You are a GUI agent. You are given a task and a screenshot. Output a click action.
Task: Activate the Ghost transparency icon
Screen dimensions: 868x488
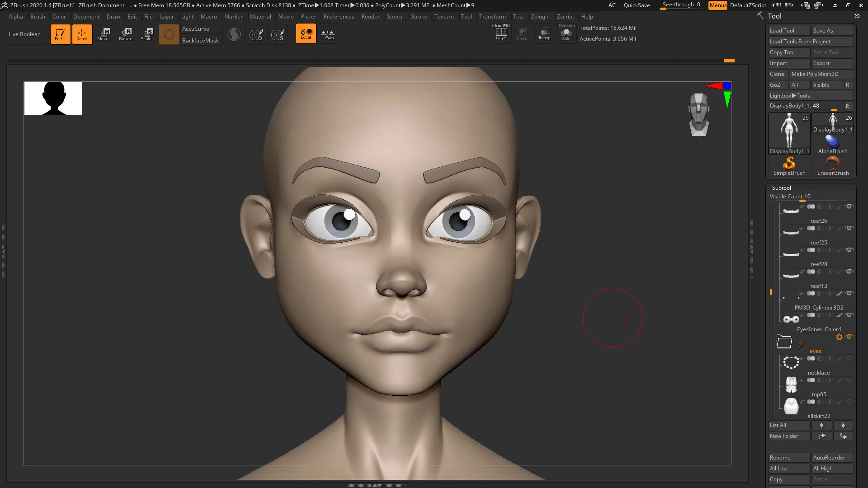point(523,33)
